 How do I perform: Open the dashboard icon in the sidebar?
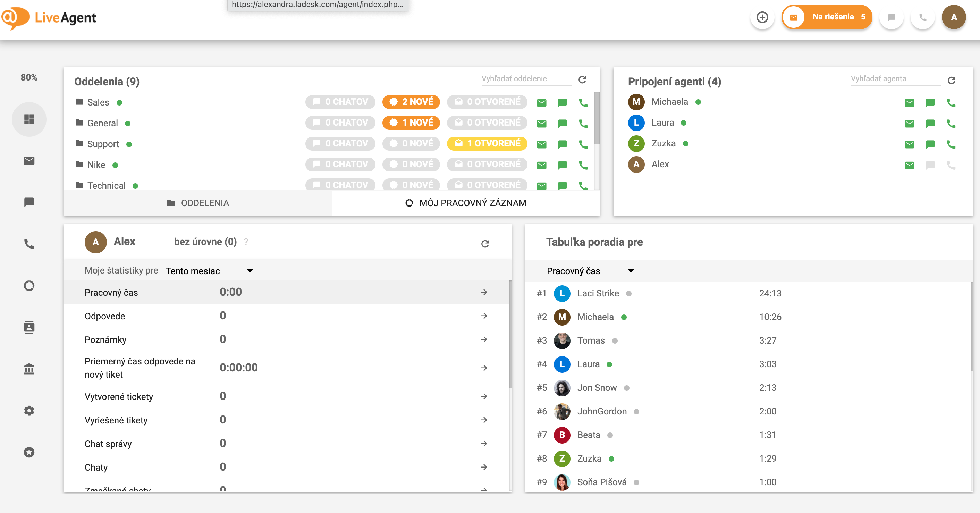(29, 119)
